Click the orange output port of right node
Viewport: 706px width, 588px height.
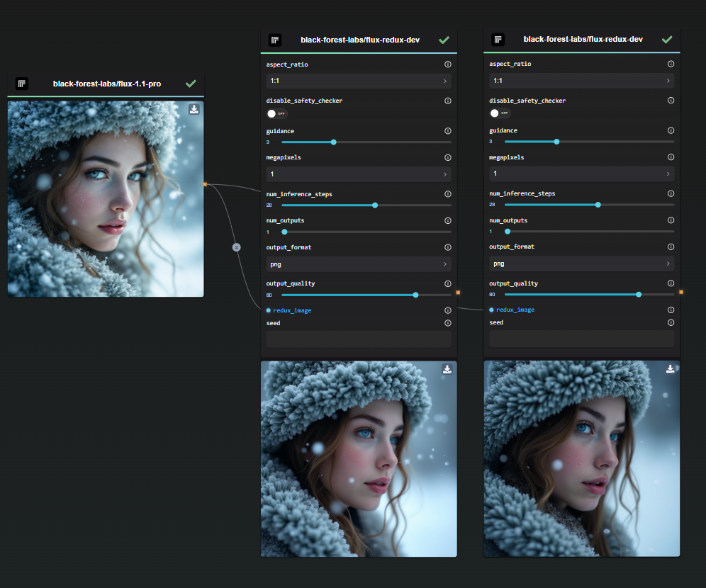(x=681, y=293)
